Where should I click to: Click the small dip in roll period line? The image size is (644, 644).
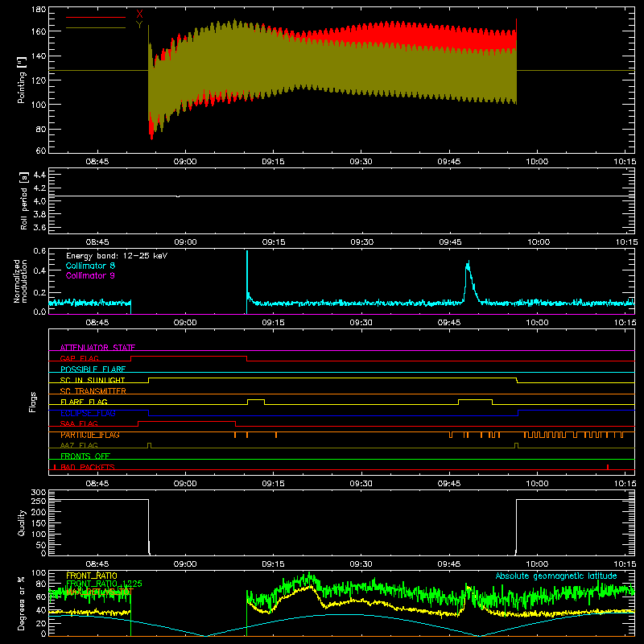pos(178,196)
